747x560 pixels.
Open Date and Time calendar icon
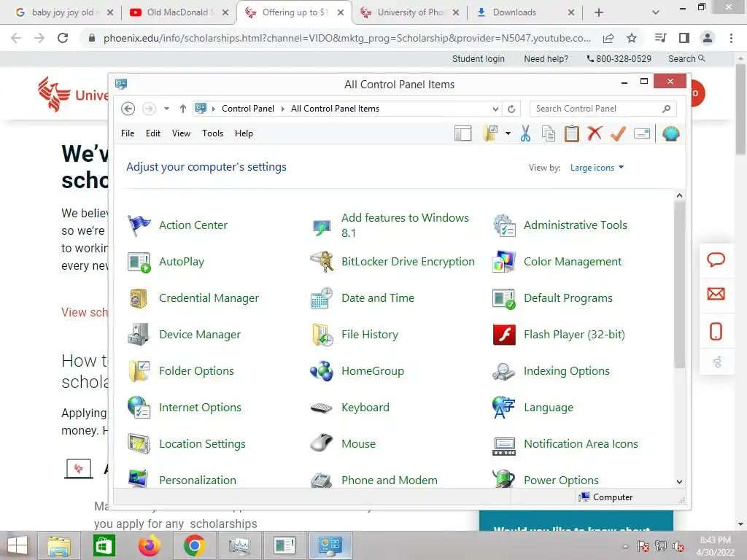pyautogui.click(x=322, y=298)
